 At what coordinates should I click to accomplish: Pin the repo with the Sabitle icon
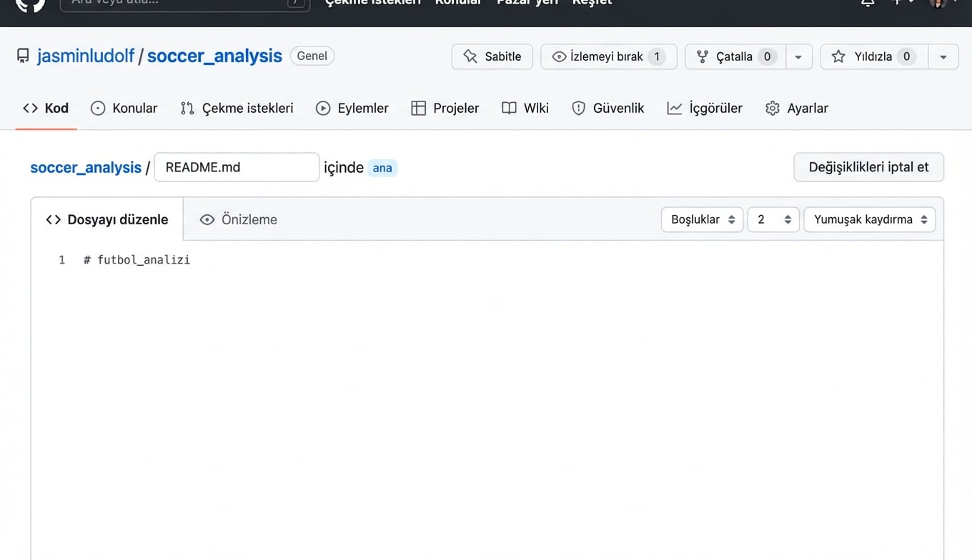point(470,56)
